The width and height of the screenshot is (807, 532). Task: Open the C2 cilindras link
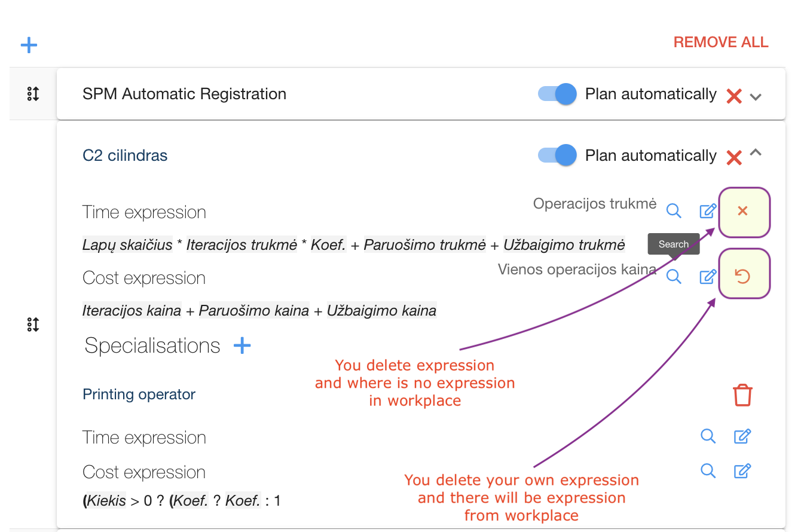(125, 155)
